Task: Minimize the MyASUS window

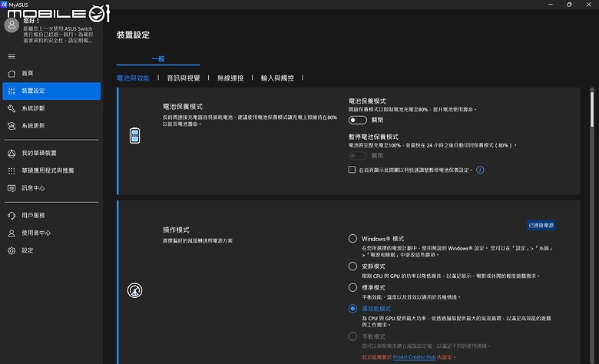Action: click(x=551, y=4)
